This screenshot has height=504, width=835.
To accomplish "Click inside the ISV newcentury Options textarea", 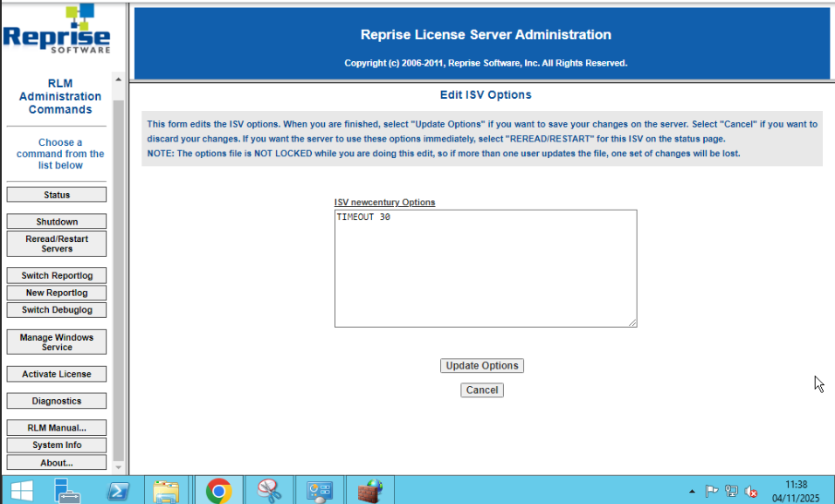I will tap(486, 268).
